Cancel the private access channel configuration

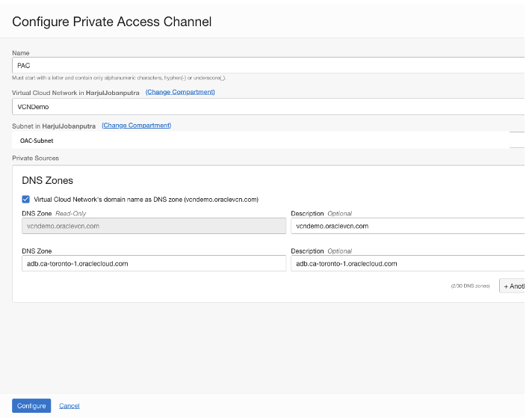coord(69,406)
